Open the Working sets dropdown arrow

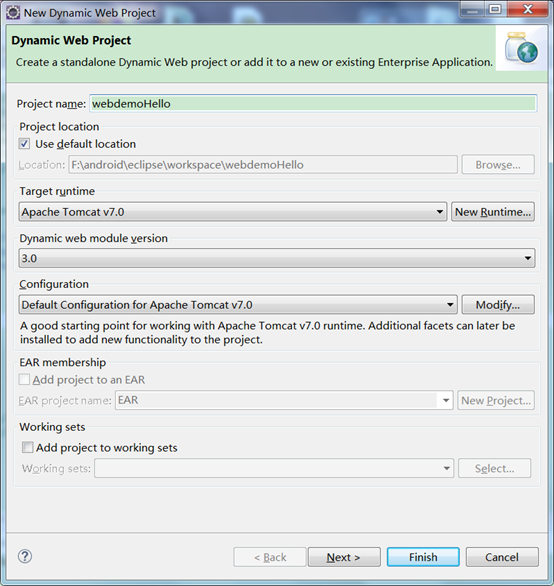(446, 468)
